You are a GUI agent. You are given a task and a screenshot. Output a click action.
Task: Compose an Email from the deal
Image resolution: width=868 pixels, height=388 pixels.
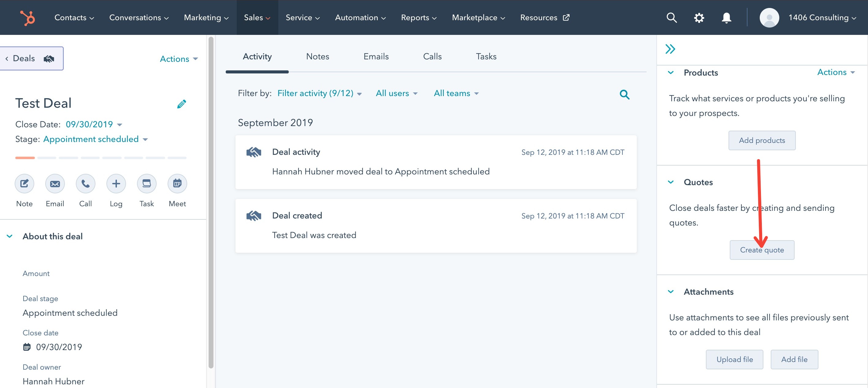point(55,184)
